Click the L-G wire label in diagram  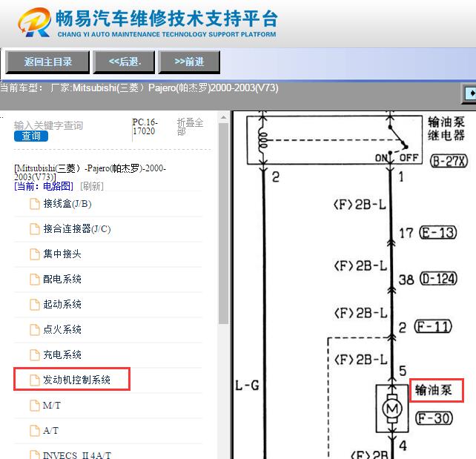pyautogui.click(x=248, y=386)
